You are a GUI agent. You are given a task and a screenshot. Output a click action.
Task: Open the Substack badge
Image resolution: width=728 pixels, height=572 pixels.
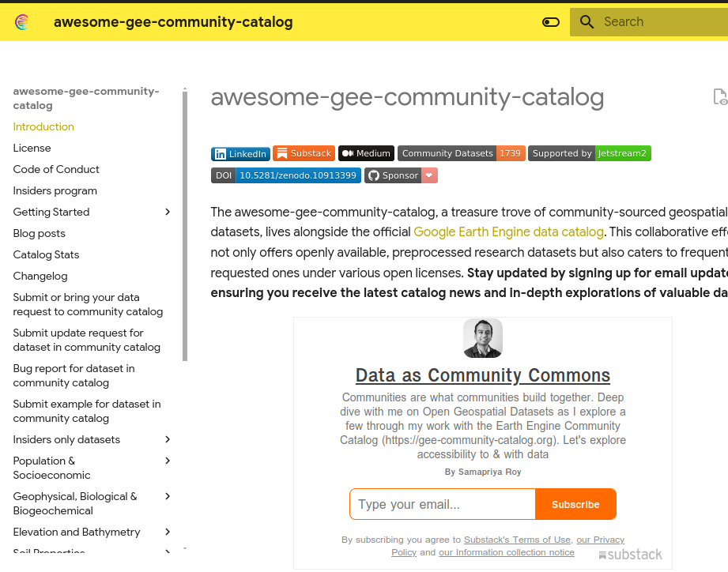click(x=304, y=154)
